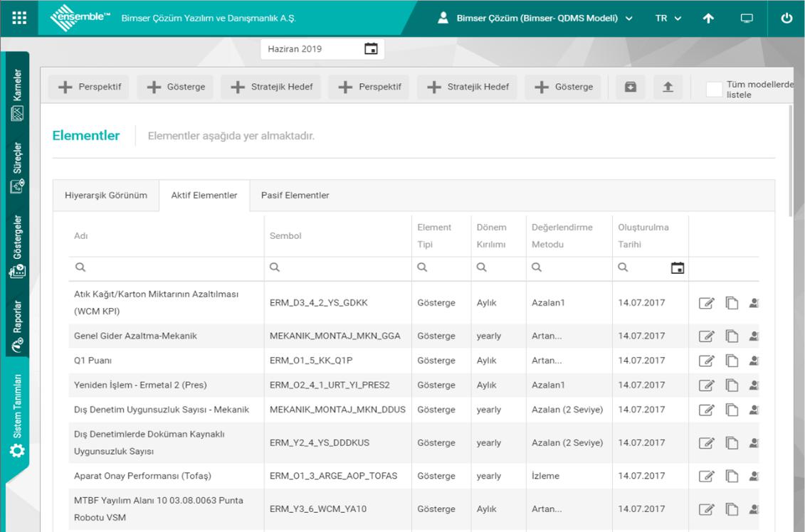Click the first Perspektif add button
805x532 pixels.
(89, 87)
